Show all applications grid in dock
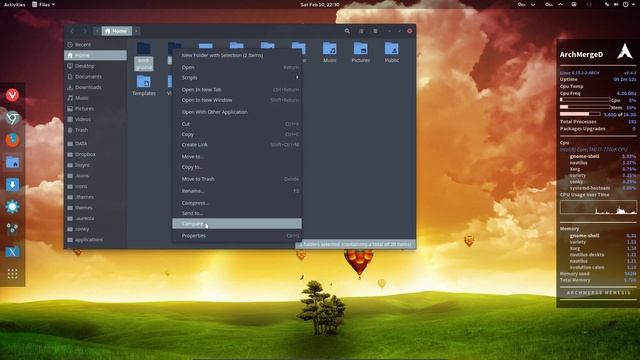640x360 pixels. [12, 273]
